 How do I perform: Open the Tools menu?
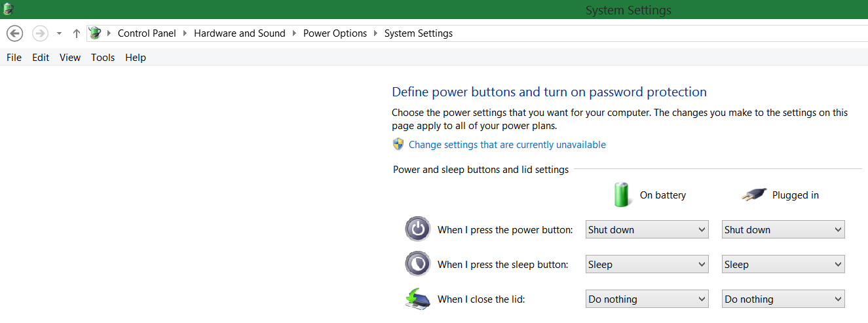[x=103, y=58]
